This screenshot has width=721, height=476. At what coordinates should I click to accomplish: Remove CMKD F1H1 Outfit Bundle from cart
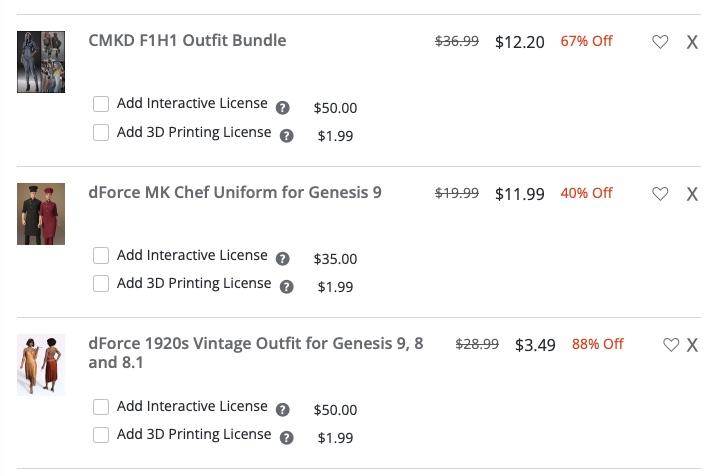[692, 42]
